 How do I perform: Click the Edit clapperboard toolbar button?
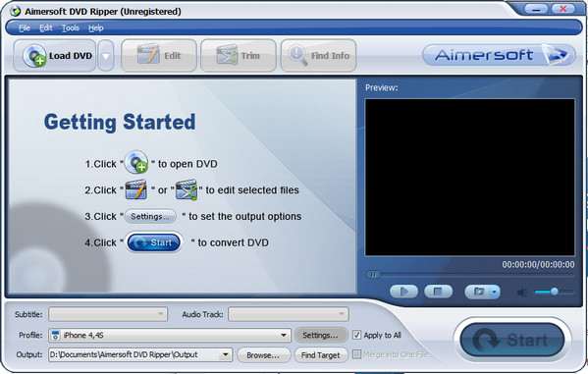159,56
